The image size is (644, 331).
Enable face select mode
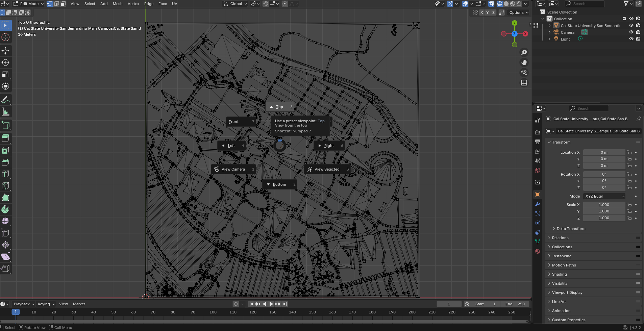point(63,4)
